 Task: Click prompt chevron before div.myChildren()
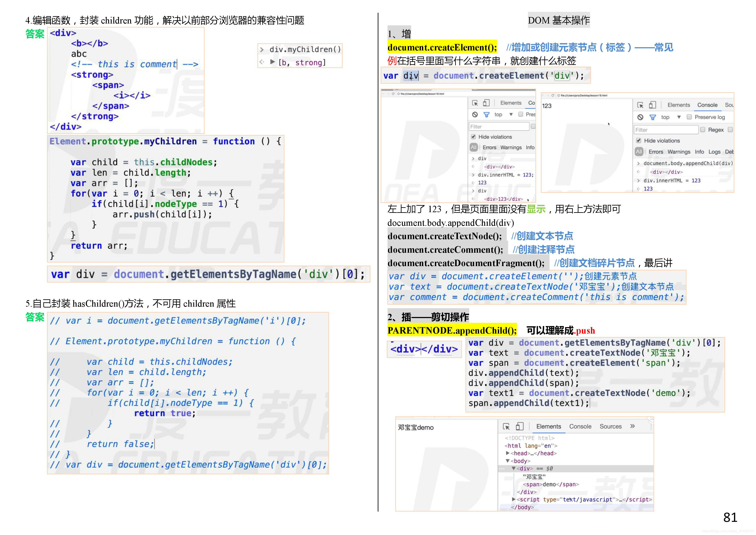[262, 50]
